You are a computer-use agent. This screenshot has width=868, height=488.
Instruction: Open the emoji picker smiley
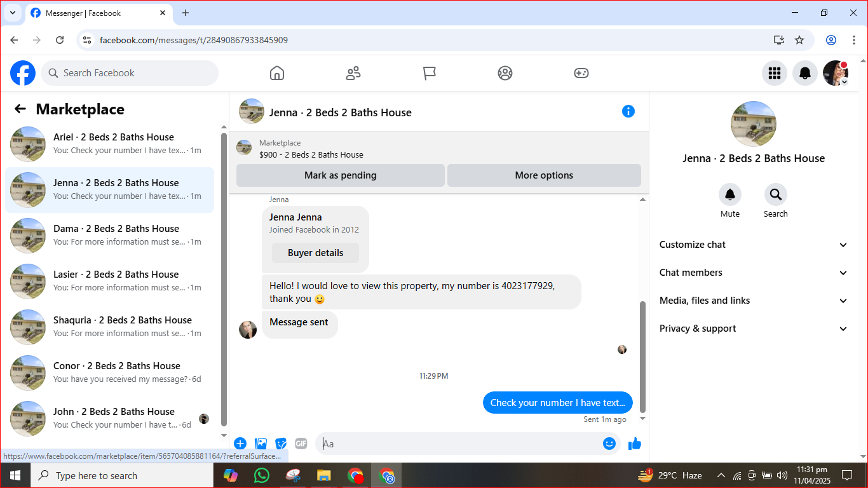coord(609,444)
